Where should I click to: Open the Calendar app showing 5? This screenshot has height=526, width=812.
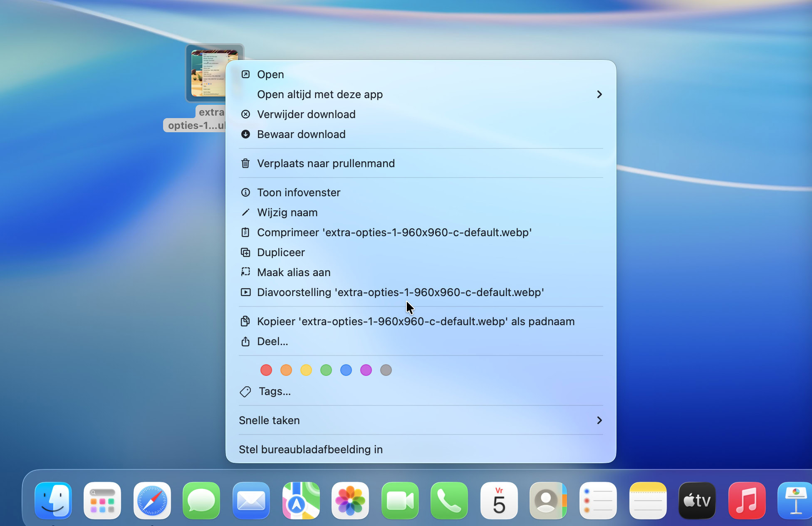coord(499,500)
